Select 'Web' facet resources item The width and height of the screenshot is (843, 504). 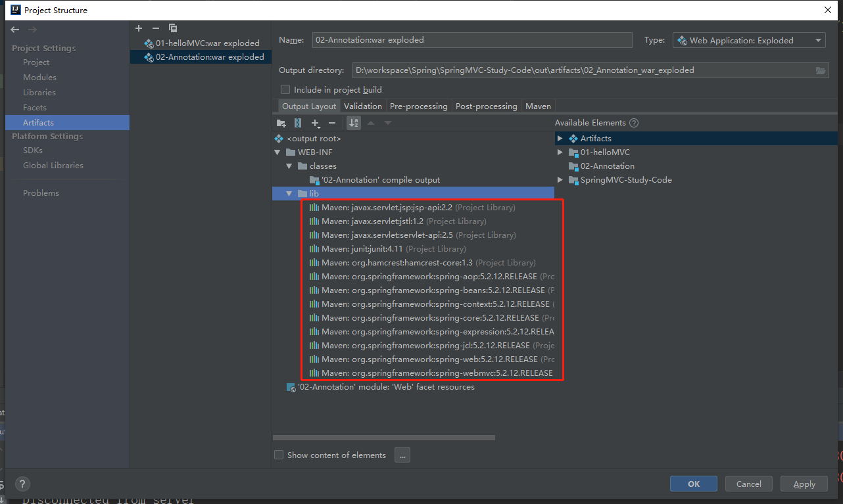[x=380, y=387]
